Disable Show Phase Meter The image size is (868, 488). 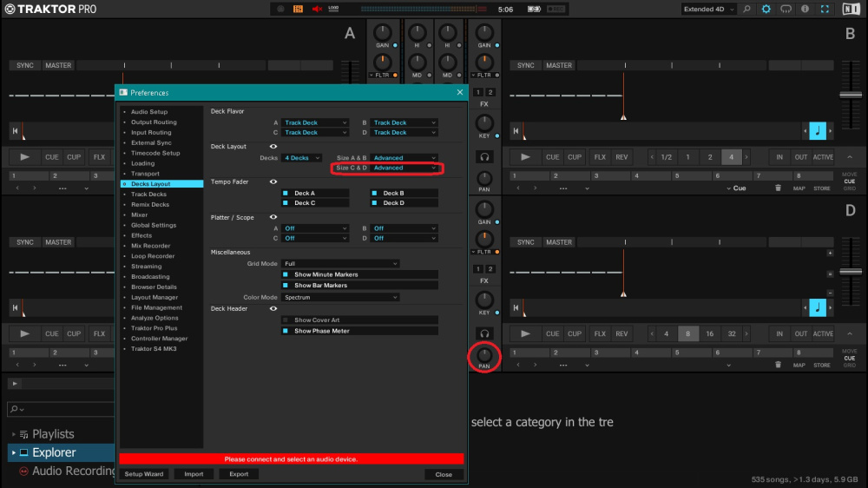coord(285,331)
